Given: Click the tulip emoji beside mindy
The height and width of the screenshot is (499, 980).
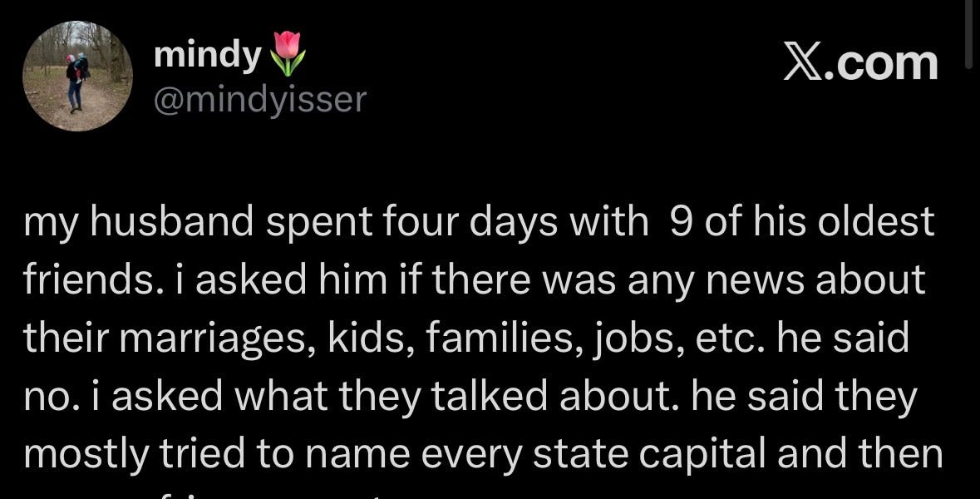Looking at the screenshot, I should pos(288,52).
